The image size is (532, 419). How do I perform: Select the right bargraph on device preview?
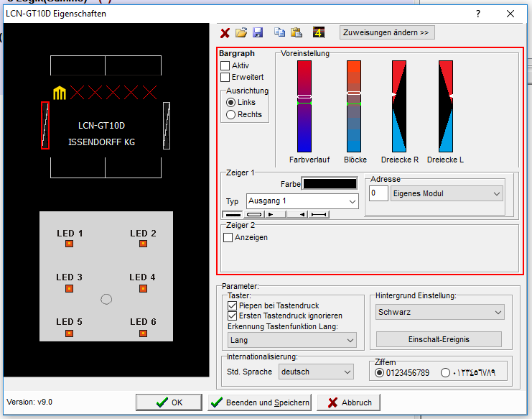(x=167, y=125)
